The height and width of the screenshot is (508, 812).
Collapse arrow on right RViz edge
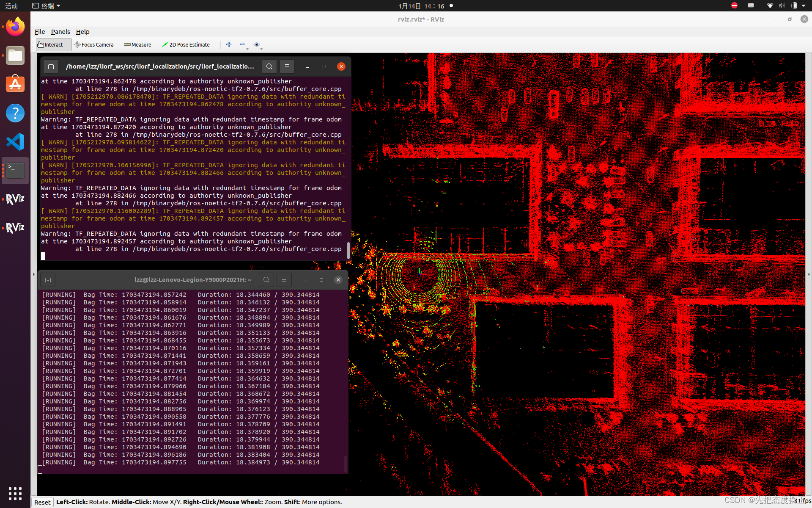coord(809,274)
